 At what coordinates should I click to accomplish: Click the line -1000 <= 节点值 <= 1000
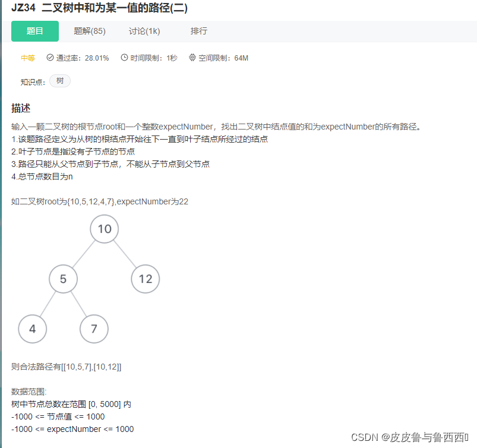point(58,417)
